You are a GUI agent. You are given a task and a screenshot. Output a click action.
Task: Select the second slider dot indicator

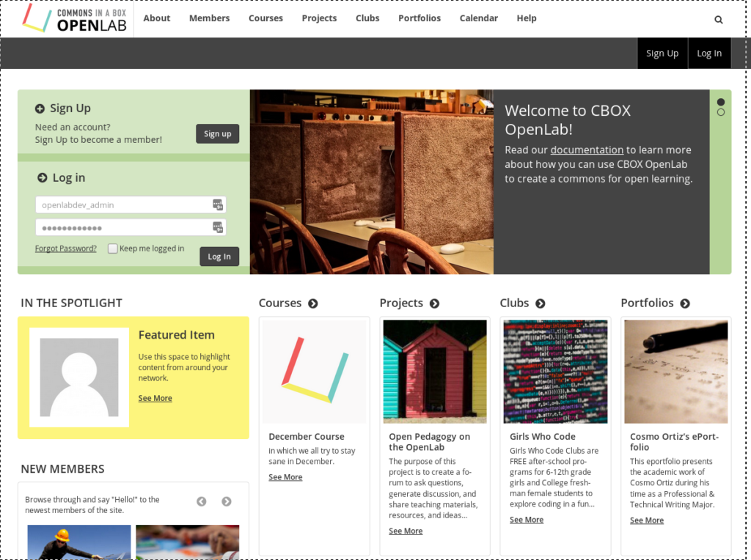(x=720, y=112)
